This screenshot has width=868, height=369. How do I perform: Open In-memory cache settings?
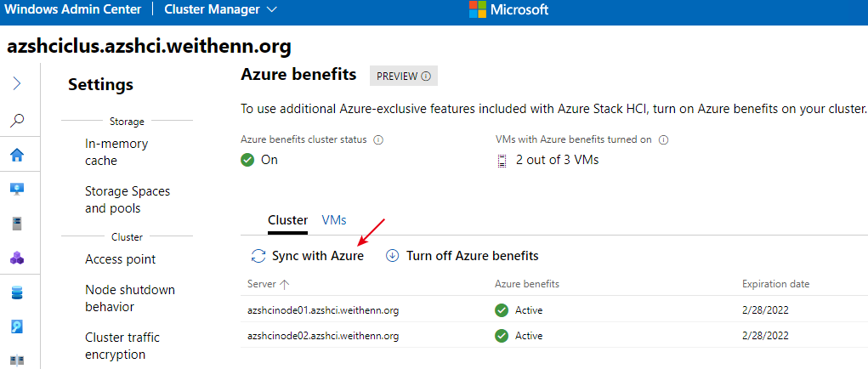[116, 152]
